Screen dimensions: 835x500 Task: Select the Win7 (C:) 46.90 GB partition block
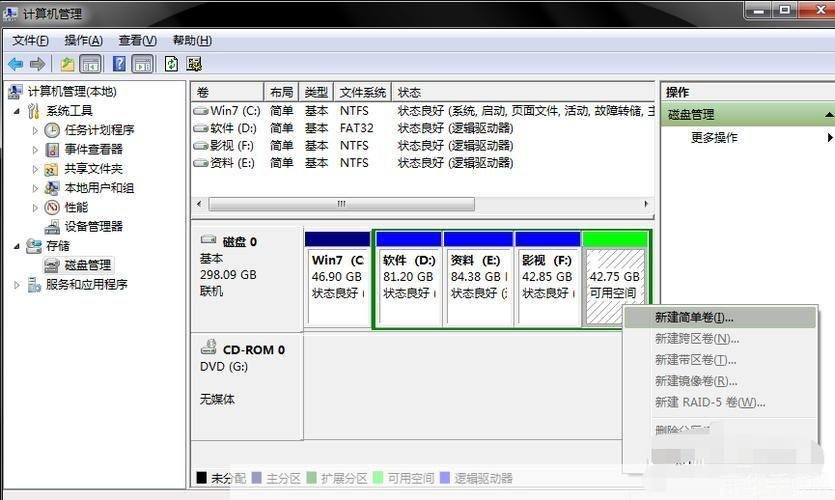[338, 278]
